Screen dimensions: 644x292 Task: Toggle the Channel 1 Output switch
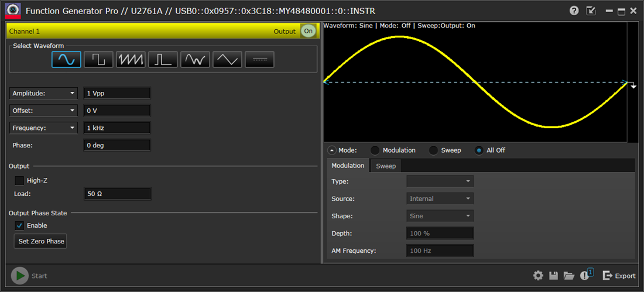pos(308,31)
